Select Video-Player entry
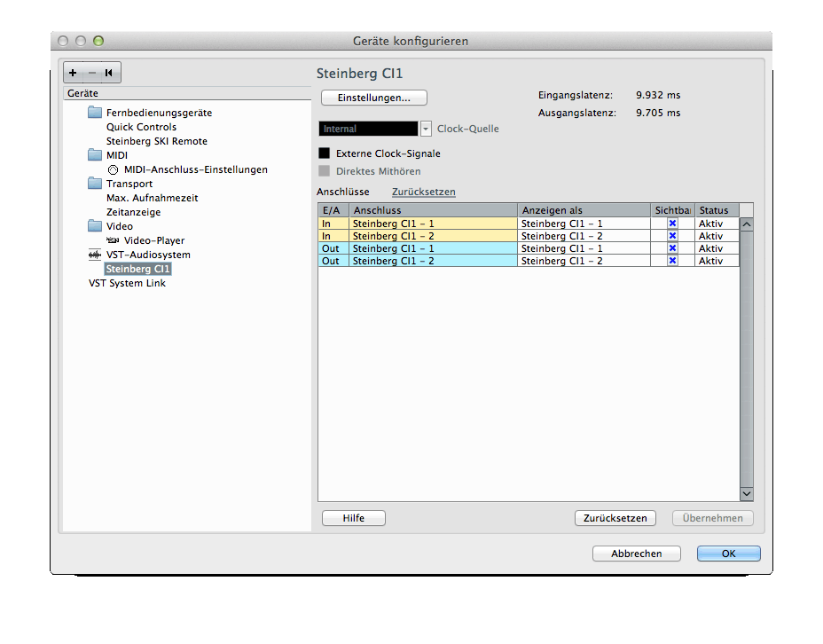The height and width of the screenshot is (644, 823). pos(154,240)
